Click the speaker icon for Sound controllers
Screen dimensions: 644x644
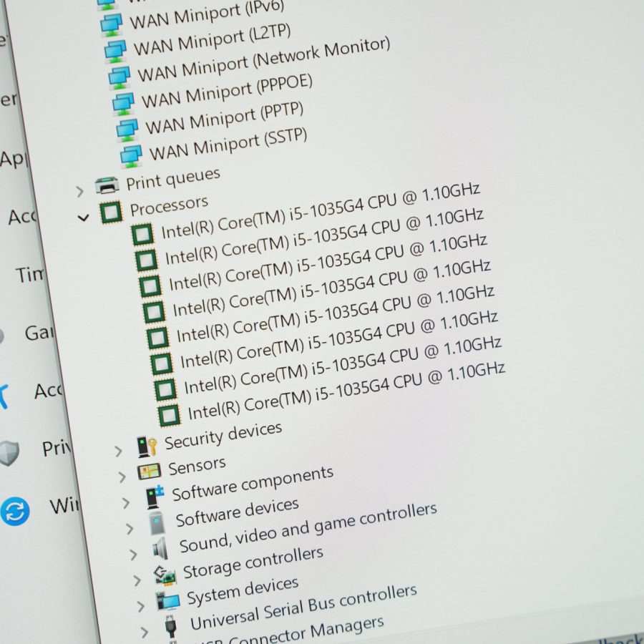click(x=160, y=548)
